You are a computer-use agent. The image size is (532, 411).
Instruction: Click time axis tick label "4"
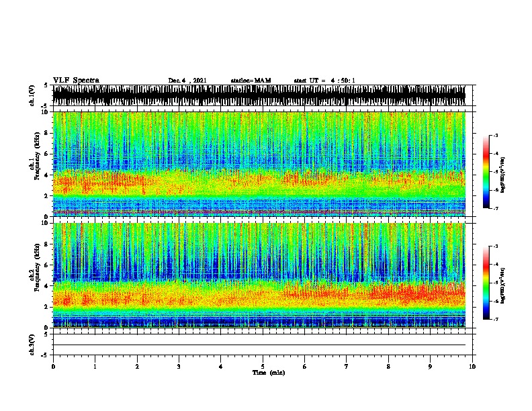pyautogui.click(x=221, y=367)
